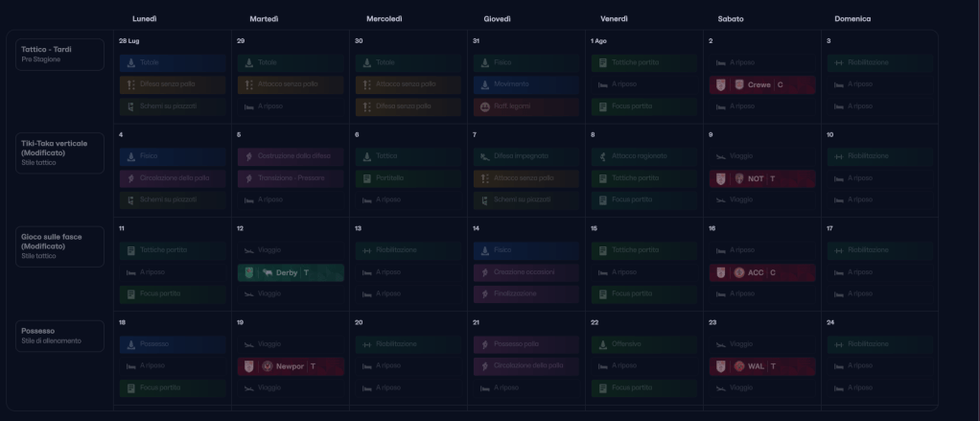Click the Offensiva session on Friday 22
Viewport: 980px width, 421px height.
641,344
